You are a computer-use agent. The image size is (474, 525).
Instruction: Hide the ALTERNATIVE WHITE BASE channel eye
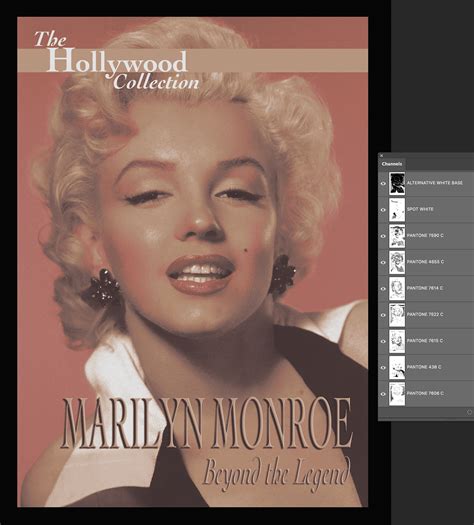click(x=383, y=183)
